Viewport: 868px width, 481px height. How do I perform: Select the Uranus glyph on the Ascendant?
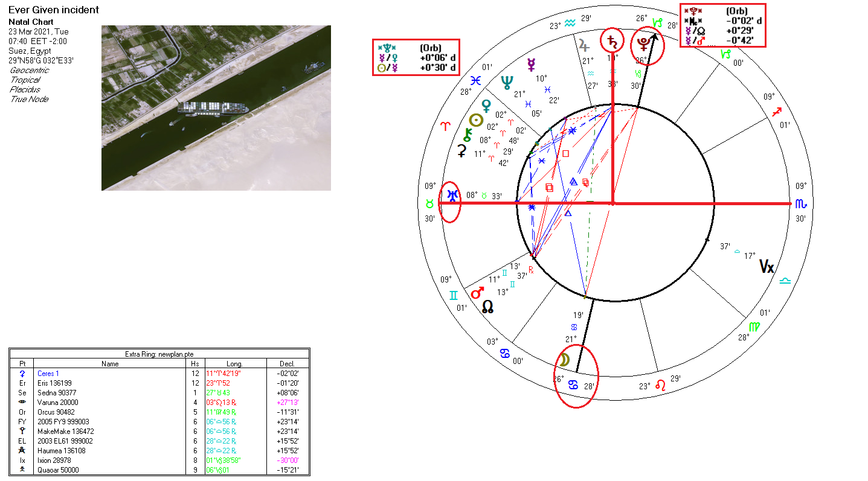452,194
